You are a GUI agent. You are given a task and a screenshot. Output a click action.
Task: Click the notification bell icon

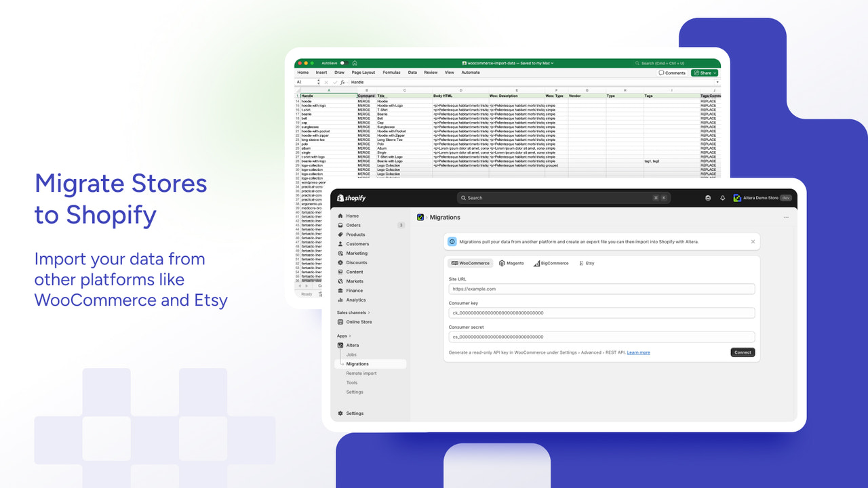723,198
